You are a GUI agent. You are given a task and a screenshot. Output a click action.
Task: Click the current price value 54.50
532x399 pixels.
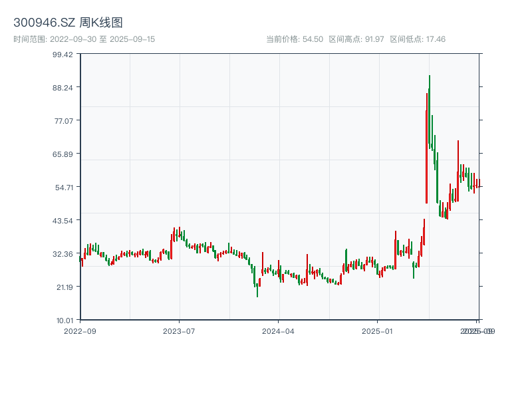click(313, 39)
